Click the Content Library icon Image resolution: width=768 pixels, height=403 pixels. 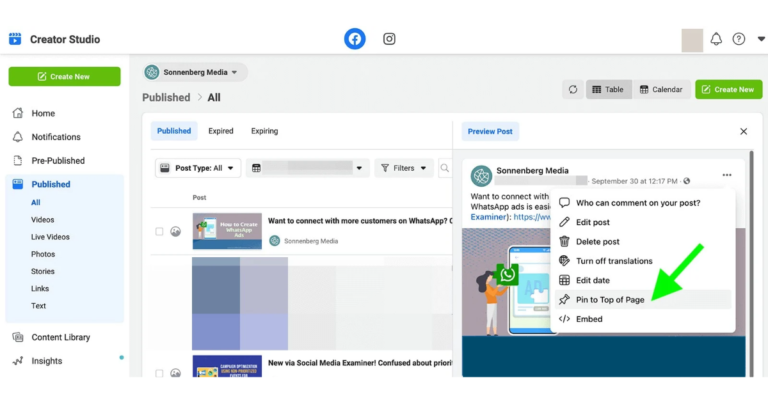pyautogui.click(x=18, y=337)
